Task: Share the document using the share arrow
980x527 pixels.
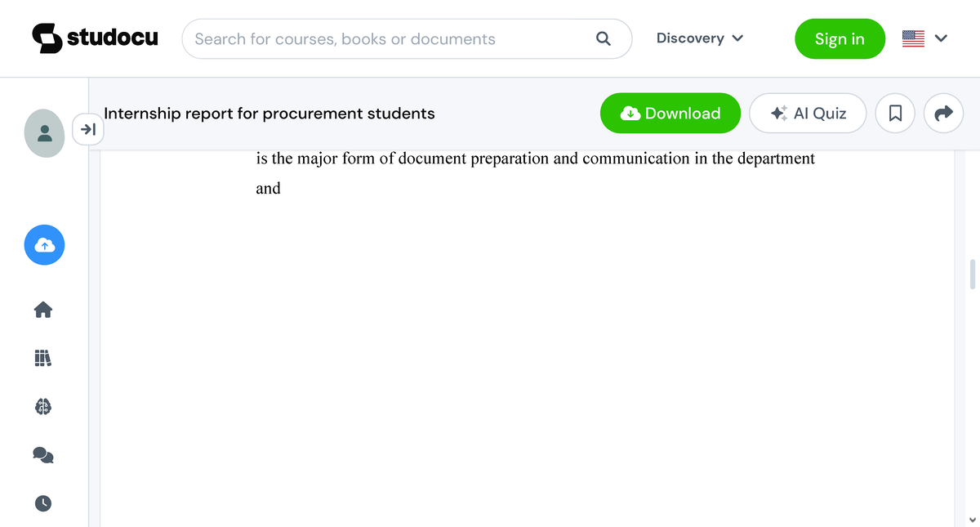Action: (943, 113)
